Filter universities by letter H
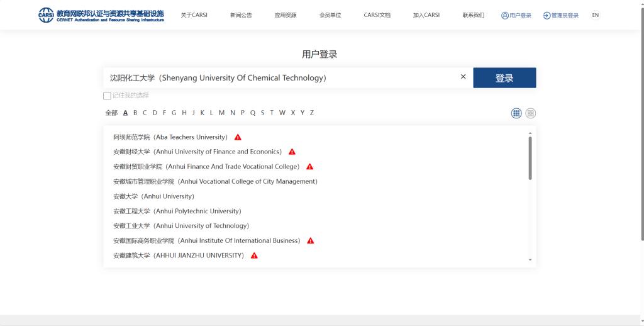 pos(184,113)
